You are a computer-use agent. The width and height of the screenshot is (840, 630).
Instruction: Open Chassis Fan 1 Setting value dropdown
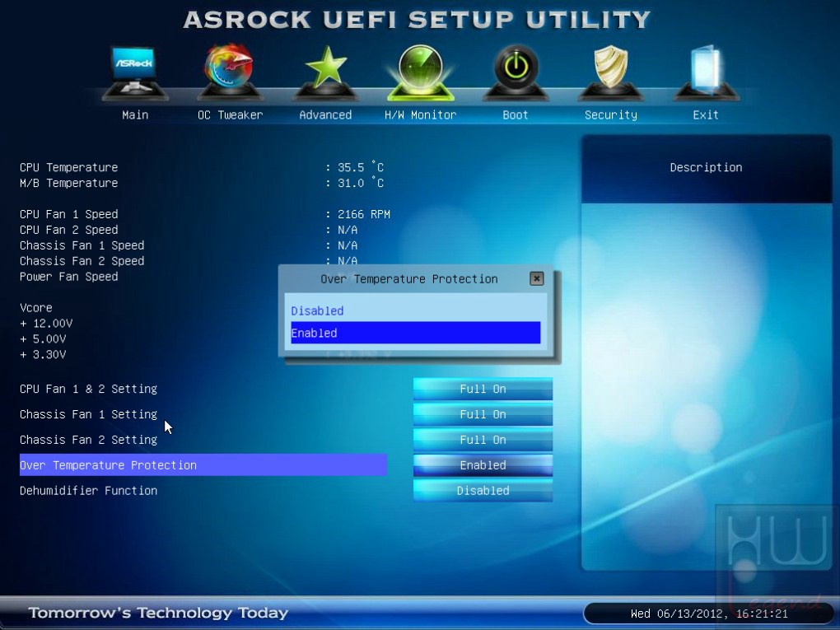483,414
